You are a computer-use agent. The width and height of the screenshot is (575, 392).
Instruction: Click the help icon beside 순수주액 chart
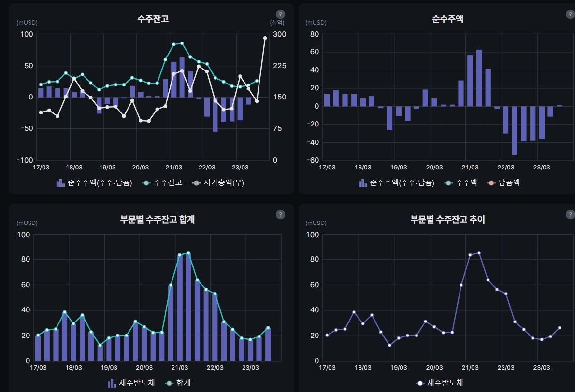570,14
